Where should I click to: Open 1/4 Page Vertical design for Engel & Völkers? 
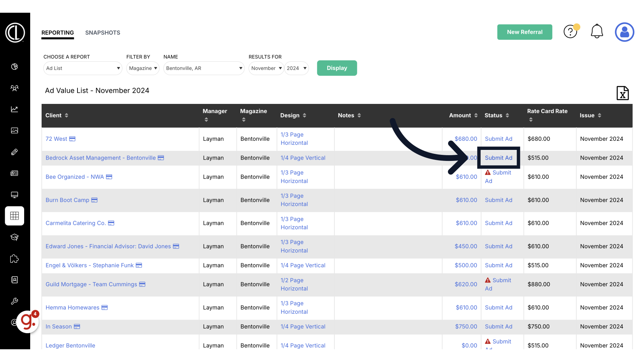(x=303, y=265)
